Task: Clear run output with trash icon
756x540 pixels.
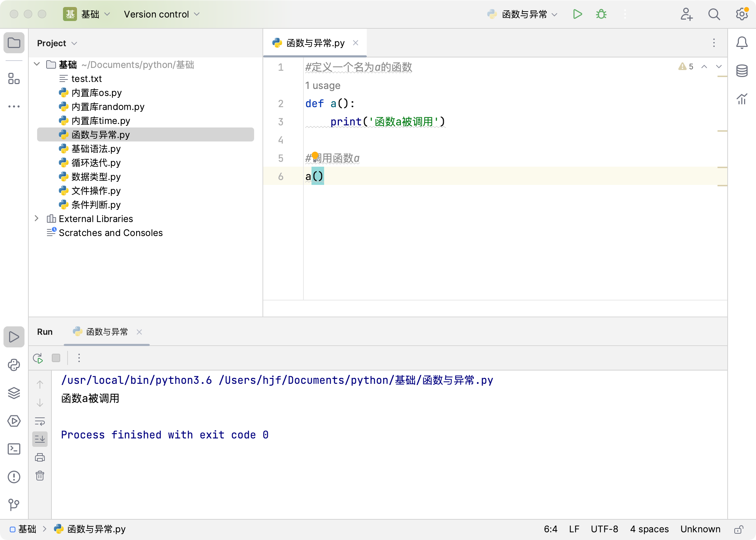Action: [40, 476]
